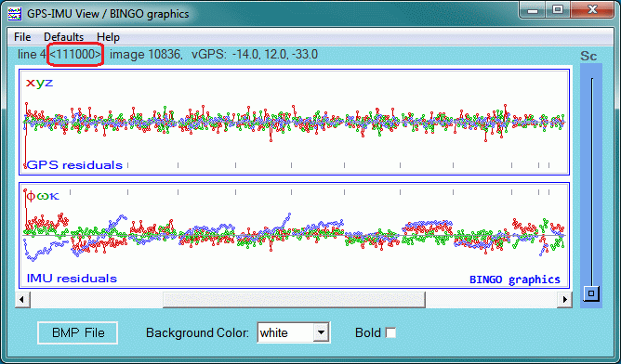Open the Help menu
The width and height of the screenshot is (621, 364).
pyautogui.click(x=108, y=37)
